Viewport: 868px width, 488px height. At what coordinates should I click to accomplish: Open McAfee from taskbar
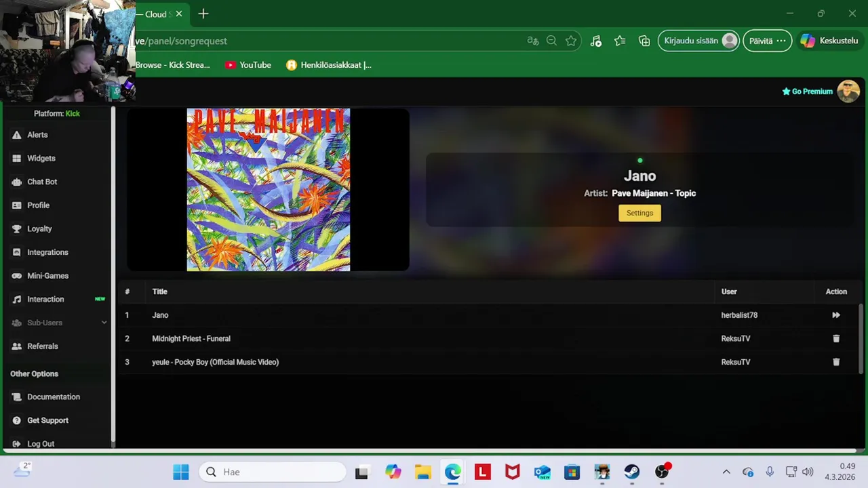513,472
